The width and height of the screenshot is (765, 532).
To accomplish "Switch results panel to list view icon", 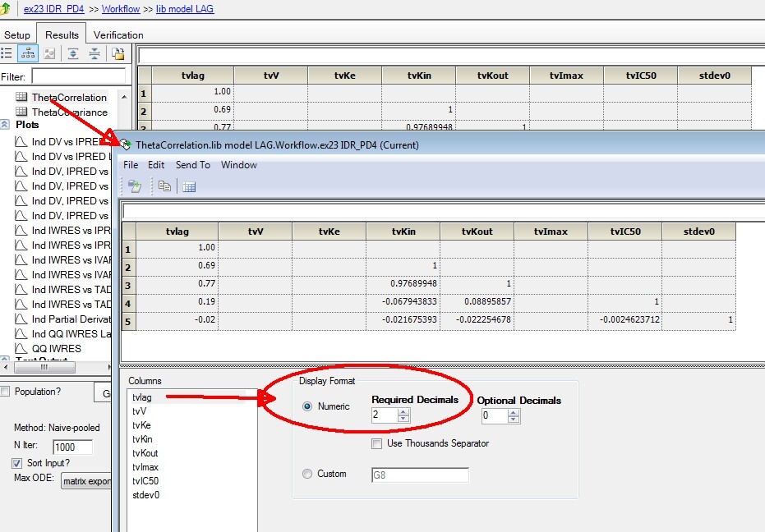I will pos(7,53).
